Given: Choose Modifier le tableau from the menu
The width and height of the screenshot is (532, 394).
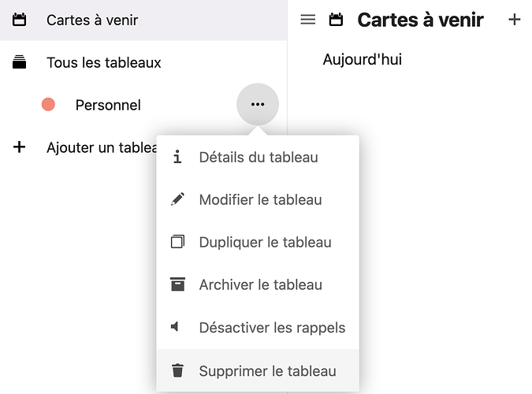Looking at the screenshot, I should pos(260,199).
